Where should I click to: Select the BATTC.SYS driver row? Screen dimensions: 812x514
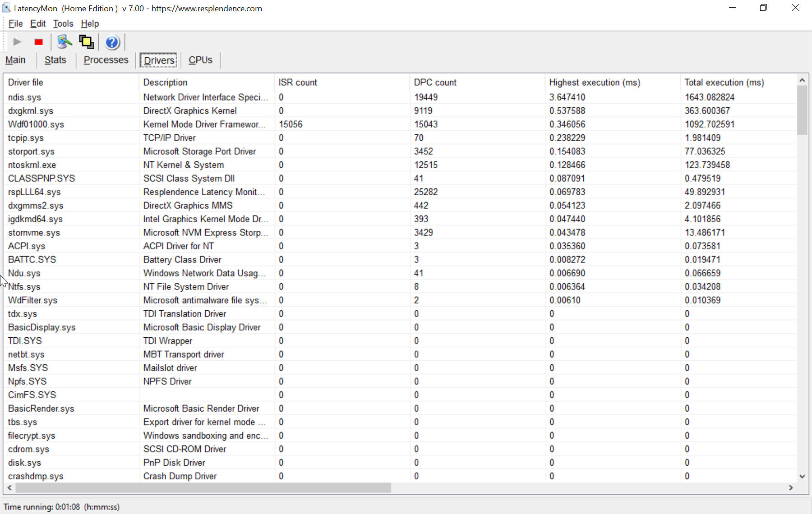coord(400,260)
